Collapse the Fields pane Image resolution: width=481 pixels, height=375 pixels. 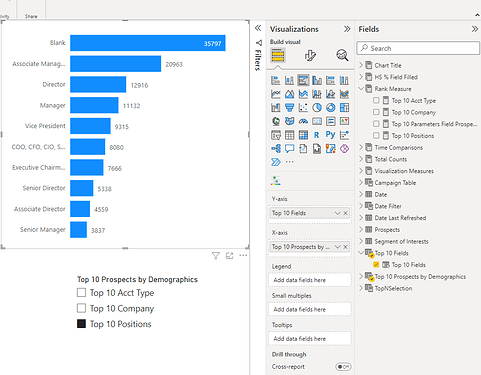click(475, 29)
